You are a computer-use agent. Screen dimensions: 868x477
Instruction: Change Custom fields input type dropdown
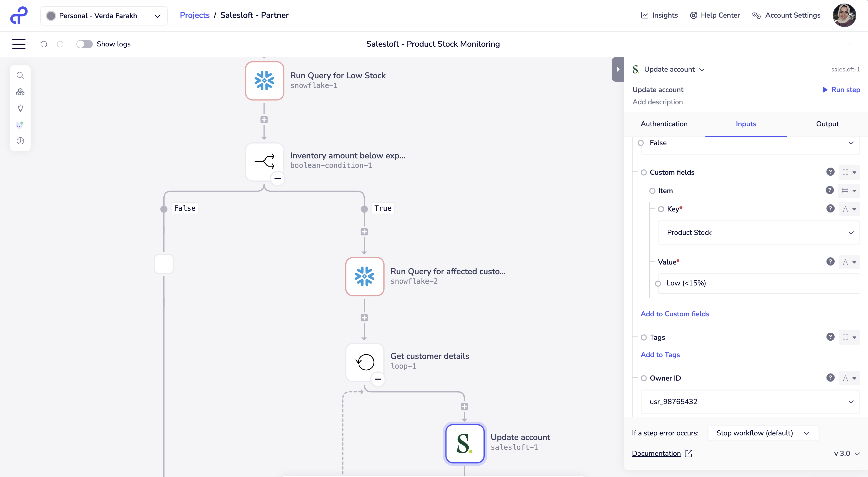[849, 172]
